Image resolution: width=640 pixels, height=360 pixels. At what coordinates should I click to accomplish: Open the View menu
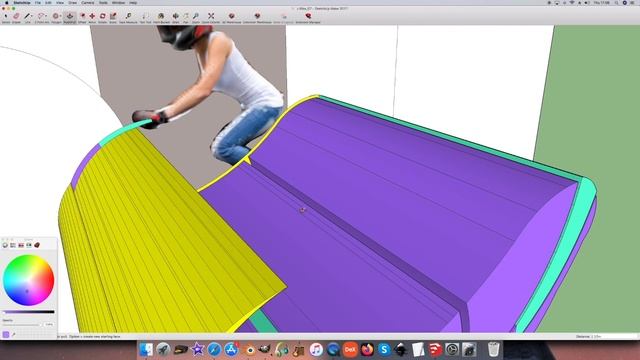(x=60, y=3)
